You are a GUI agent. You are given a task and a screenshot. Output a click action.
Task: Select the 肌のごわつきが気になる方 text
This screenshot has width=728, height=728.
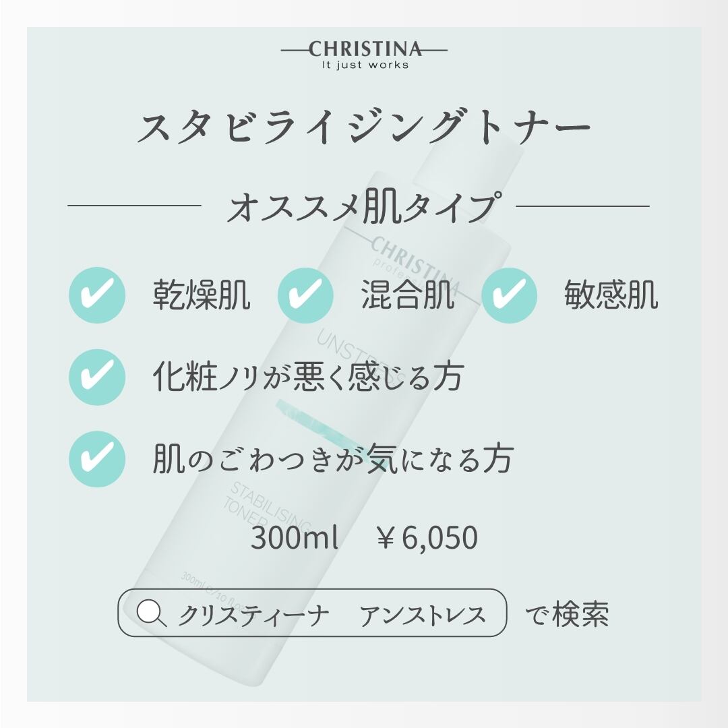334,460
